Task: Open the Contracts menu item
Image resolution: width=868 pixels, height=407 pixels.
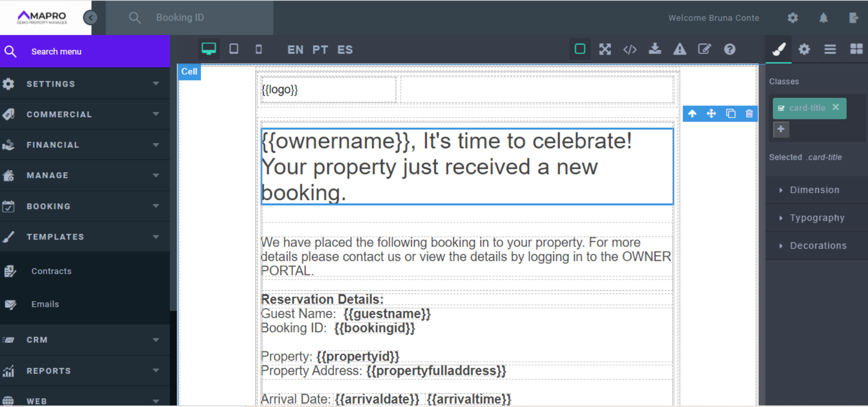Action: pos(51,271)
